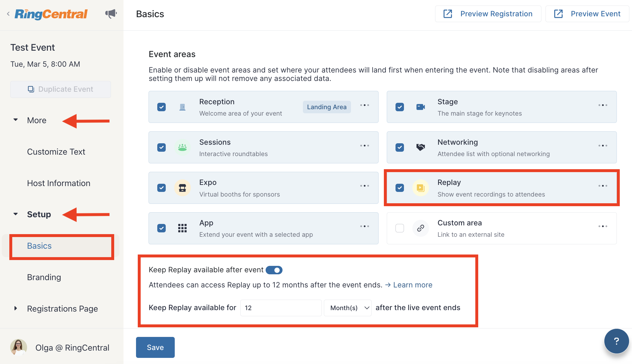632x364 pixels.
Task: Click the back arrow beside RingCentral logo
Action: point(8,14)
